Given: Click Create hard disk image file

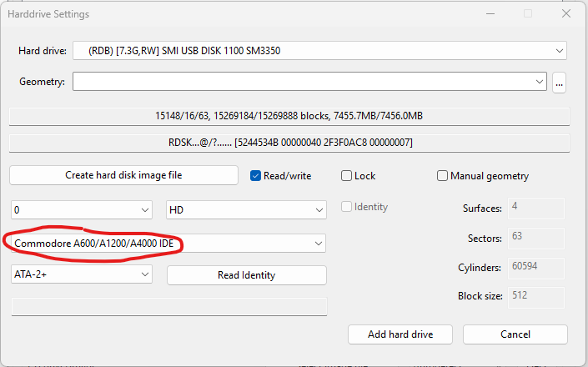Looking at the screenshot, I should [x=123, y=175].
